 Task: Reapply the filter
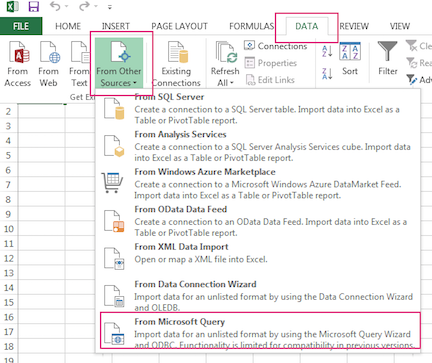(419, 63)
